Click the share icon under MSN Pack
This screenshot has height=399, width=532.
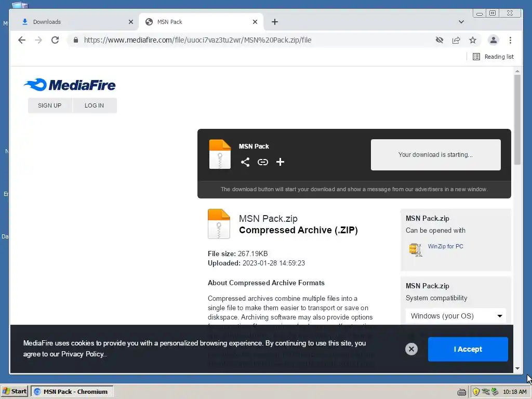[x=245, y=162]
